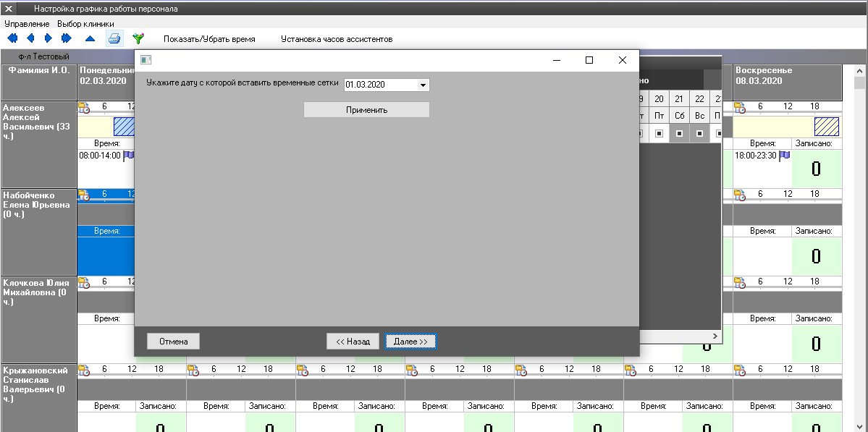The image size is (868, 432).
Task: Click the printer icon in toolbar
Action: click(114, 38)
